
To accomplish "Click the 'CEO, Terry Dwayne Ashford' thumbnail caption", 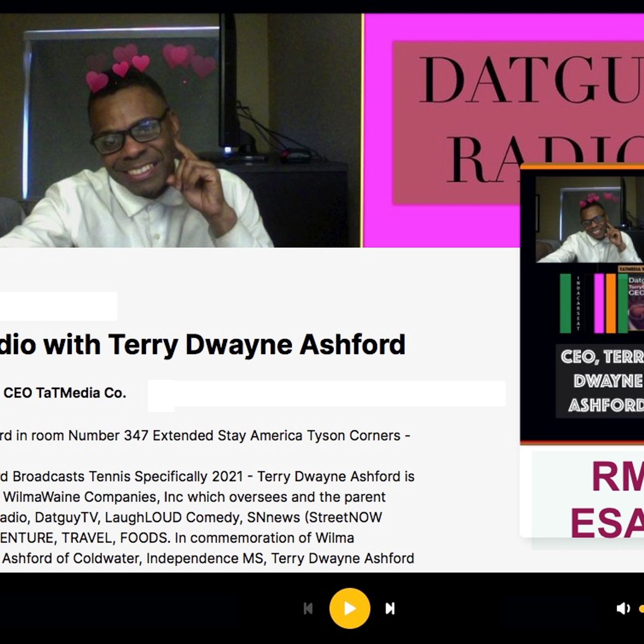I will tap(600, 381).
